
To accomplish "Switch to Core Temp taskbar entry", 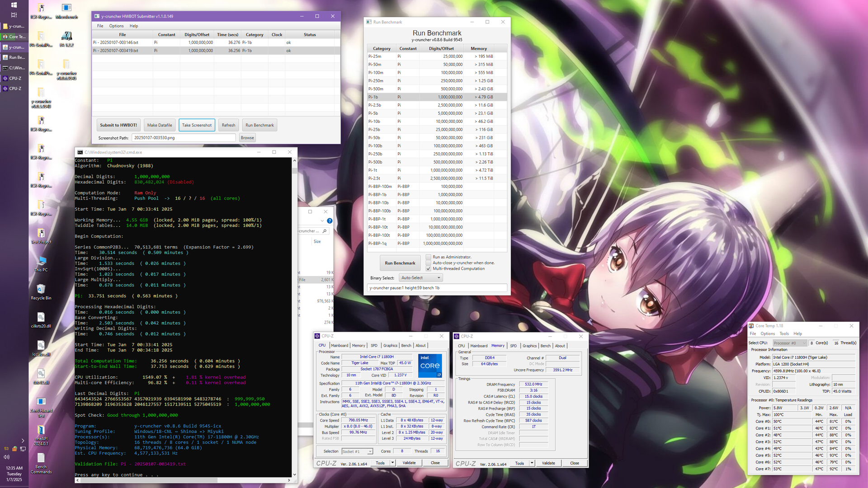I will tap(14, 37).
